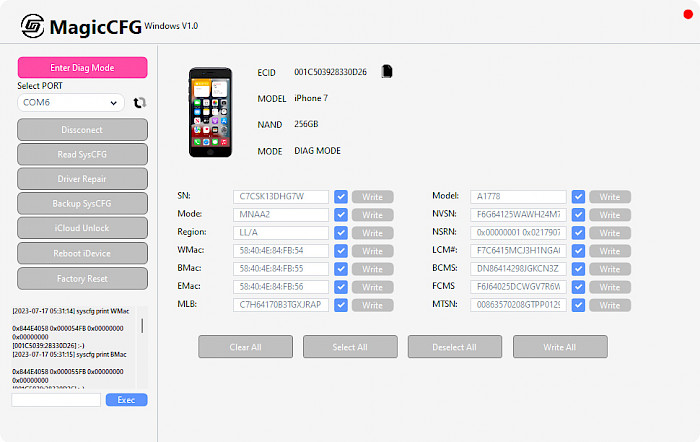Click the iCloud Unlock button
Viewport: 700px width, 442px height.
tap(83, 228)
